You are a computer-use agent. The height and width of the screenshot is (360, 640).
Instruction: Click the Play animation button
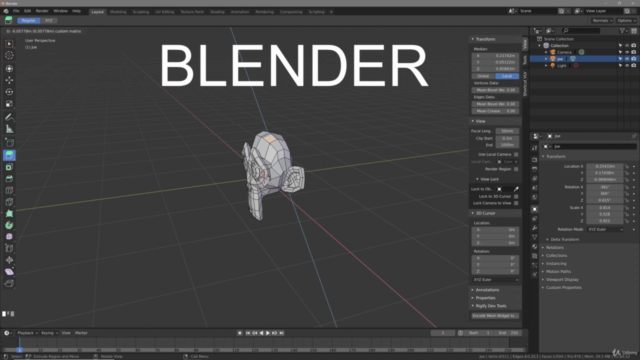[268, 333]
